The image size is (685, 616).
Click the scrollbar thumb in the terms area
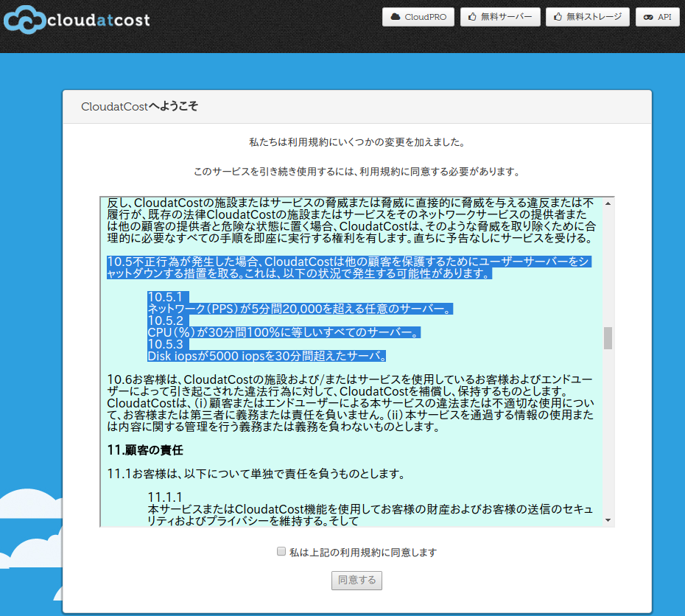pos(606,339)
